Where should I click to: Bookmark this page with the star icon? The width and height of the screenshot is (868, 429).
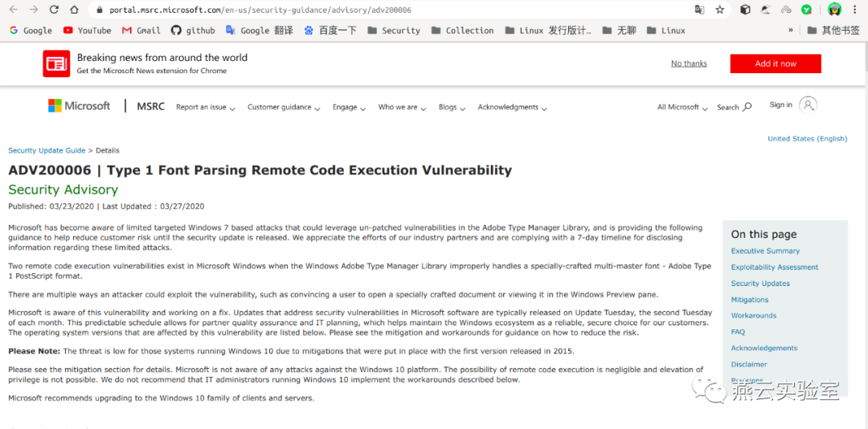pyautogui.click(x=719, y=10)
